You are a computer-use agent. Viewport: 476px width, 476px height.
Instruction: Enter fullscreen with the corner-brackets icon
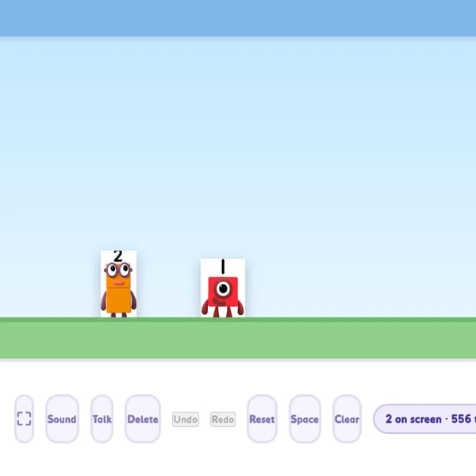(x=24, y=419)
